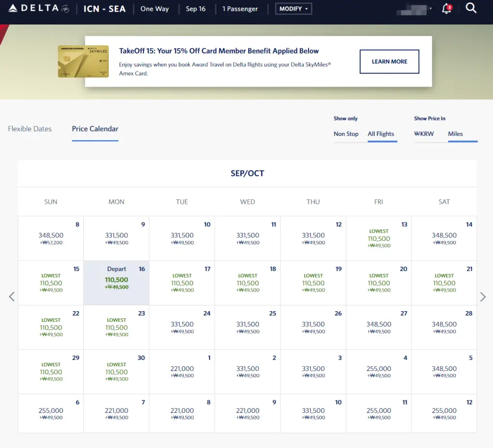Go to previous calendar weeks arrow
493x448 pixels.
pyautogui.click(x=12, y=297)
